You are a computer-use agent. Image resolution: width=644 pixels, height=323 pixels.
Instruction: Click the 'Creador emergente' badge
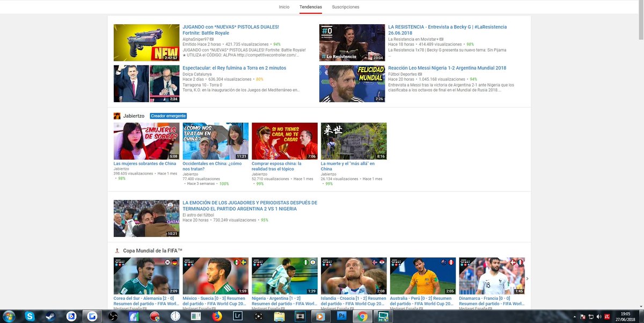[x=168, y=116]
